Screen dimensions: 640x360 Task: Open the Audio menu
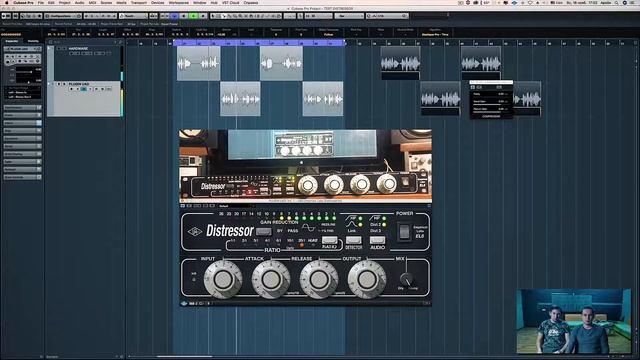(x=79, y=2)
